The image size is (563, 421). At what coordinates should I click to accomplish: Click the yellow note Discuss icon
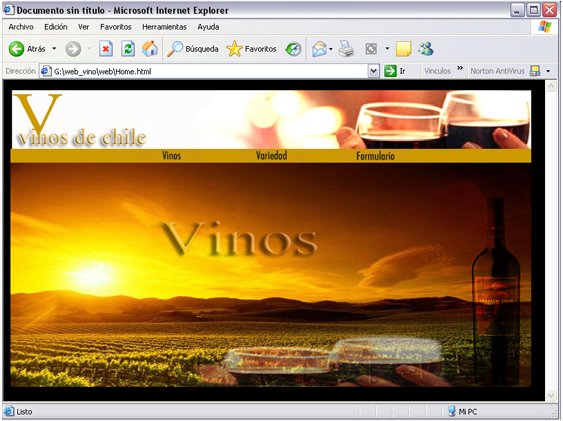(404, 49)
